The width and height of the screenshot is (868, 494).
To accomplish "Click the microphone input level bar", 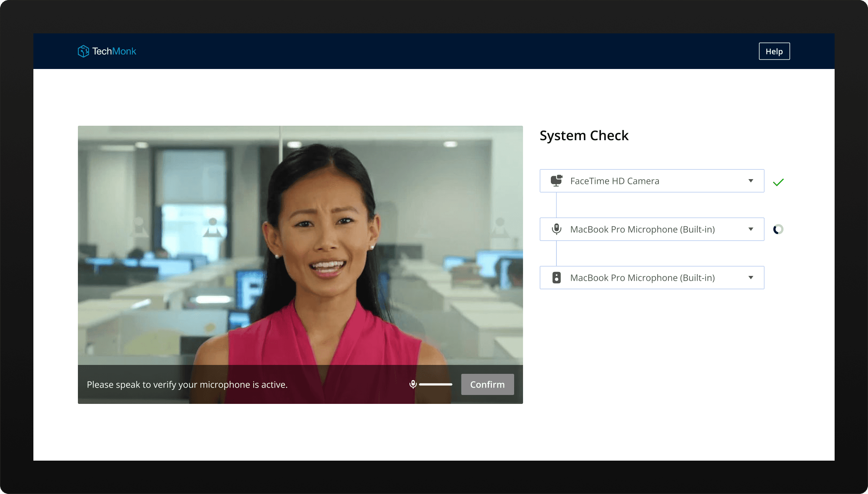I will 435,385.
